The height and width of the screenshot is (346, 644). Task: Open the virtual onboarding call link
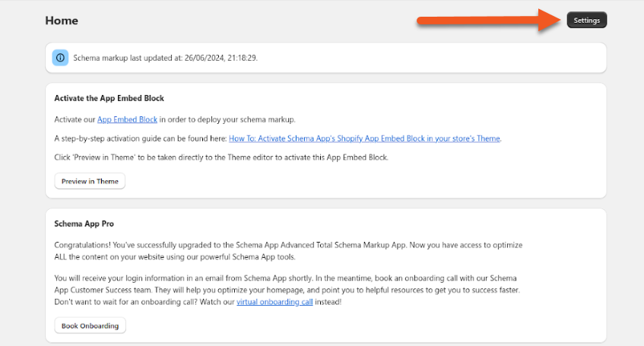tap(274, 302)
